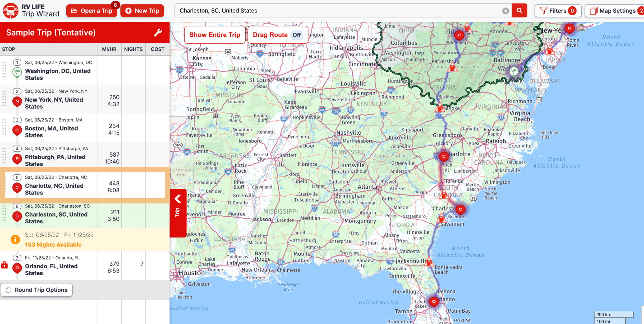Start a New Trip
644x324 pixels.
142,11
